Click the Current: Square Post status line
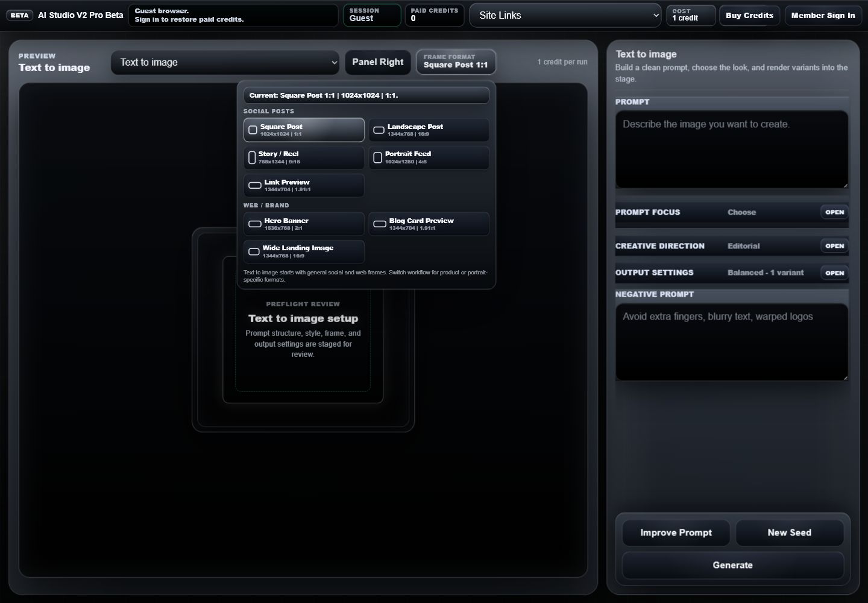The width and height of the screenshot is (868, 603). (366, 95)
